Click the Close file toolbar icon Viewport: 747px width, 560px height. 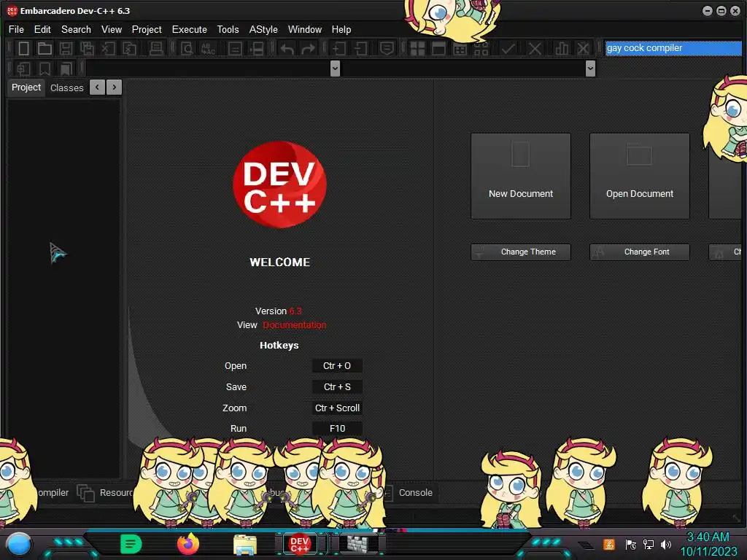click(109, 49)
